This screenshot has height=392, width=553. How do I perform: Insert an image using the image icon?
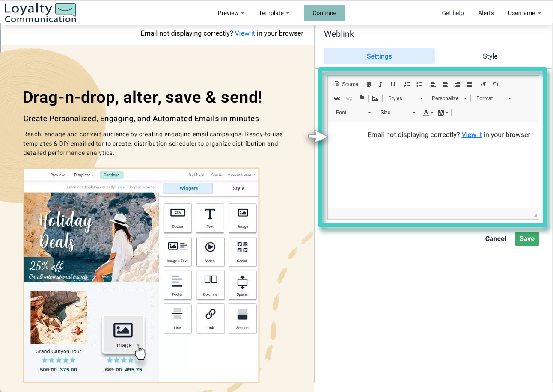tap(375, 98)
